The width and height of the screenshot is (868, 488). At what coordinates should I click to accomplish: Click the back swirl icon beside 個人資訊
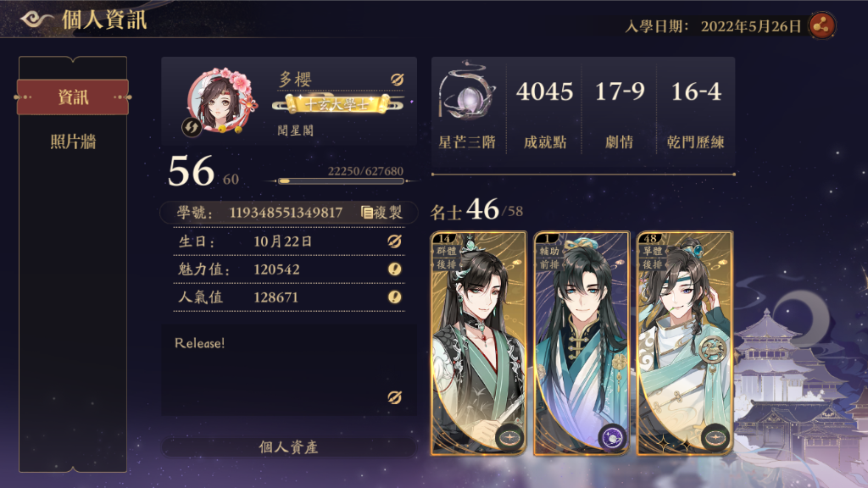(37, 19)
